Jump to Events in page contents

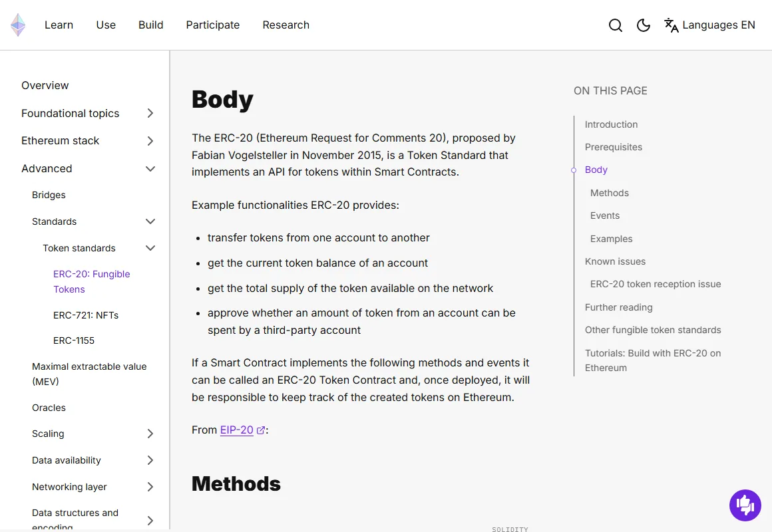tap(605, 215)
